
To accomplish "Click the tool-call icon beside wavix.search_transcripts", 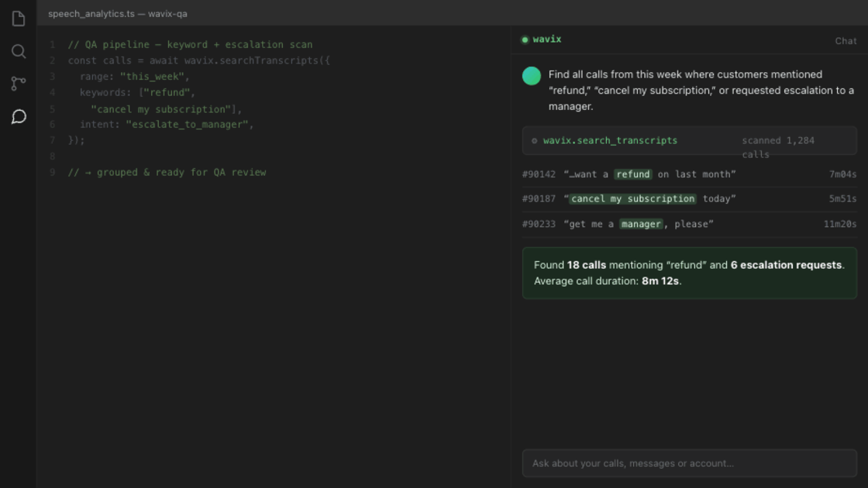I will pos(534,140).
